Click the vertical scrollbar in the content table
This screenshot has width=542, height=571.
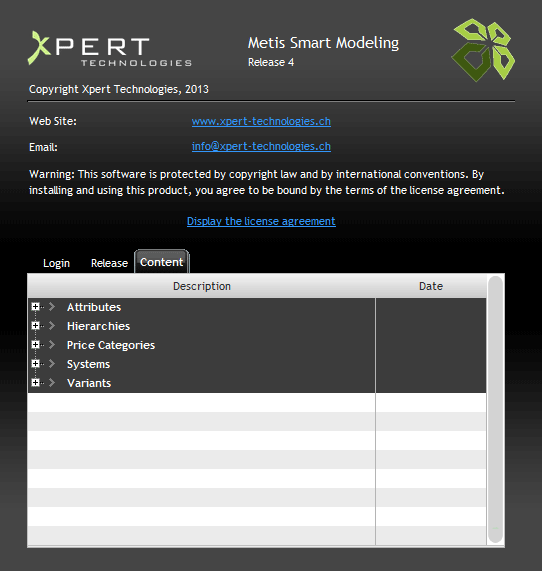click(x=495, y=410)
